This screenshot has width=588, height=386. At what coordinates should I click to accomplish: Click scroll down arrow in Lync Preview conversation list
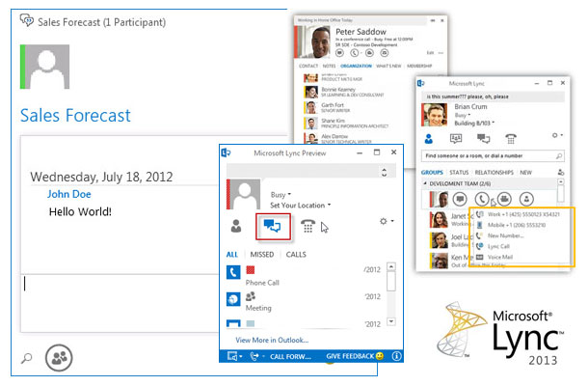point(391,321)
